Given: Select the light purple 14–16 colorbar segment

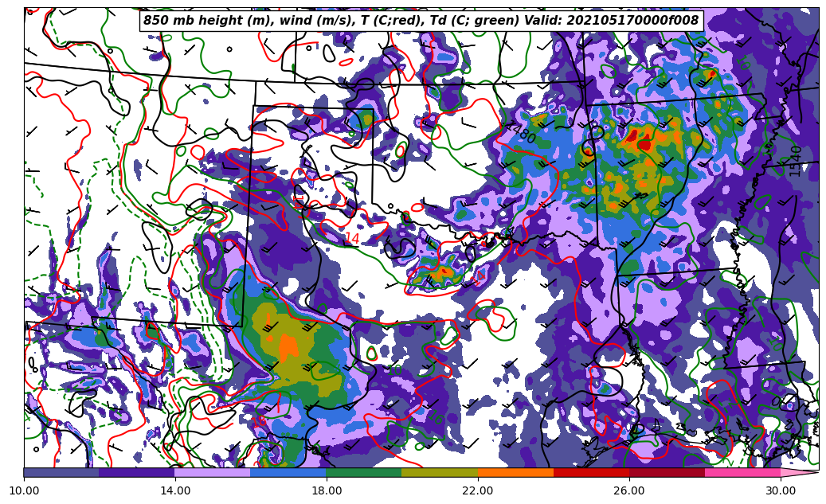Looking at the screenshot, I should pyautogui.click(x=213, y=472).
